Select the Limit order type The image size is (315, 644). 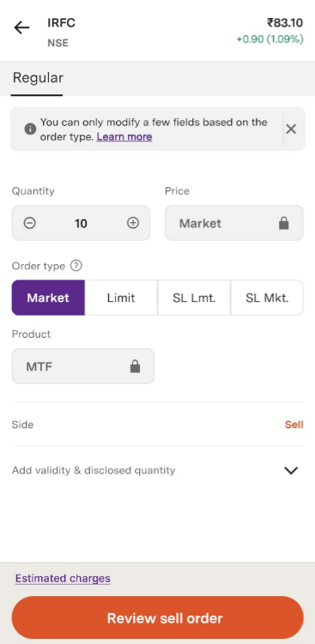(121, 298)
